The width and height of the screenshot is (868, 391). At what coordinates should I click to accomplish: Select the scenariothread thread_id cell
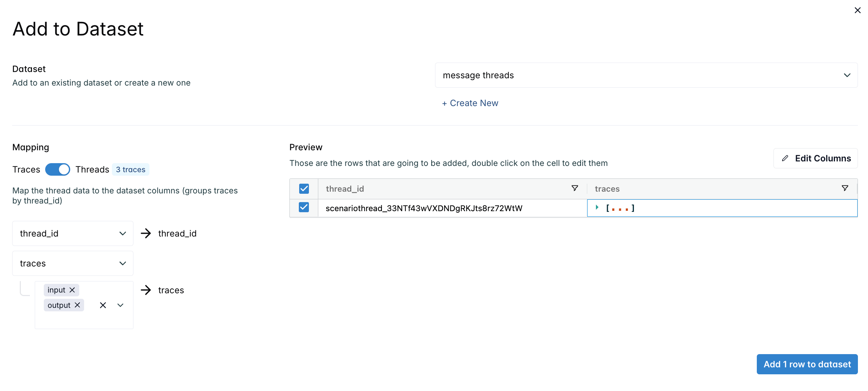(x=452, y=208)
